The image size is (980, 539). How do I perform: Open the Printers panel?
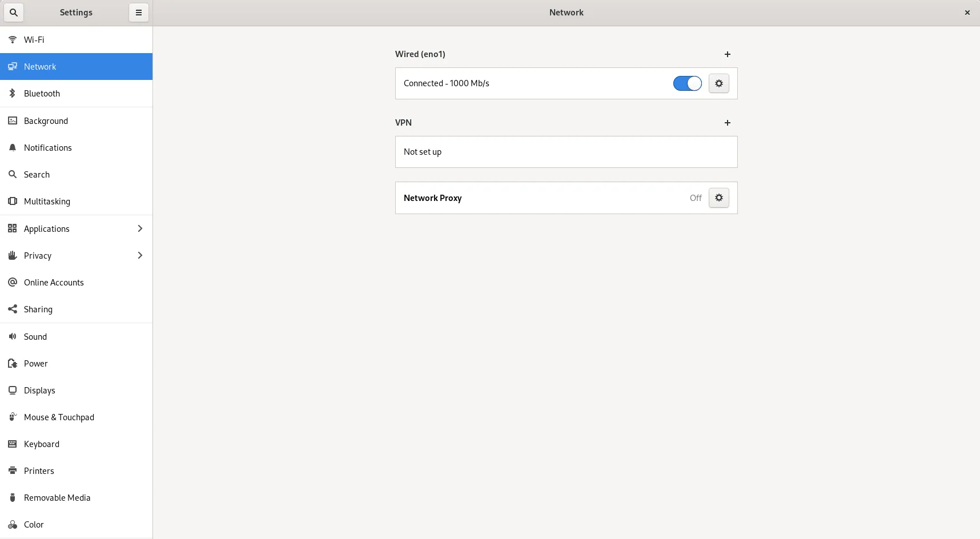click(x=77, y=471)
